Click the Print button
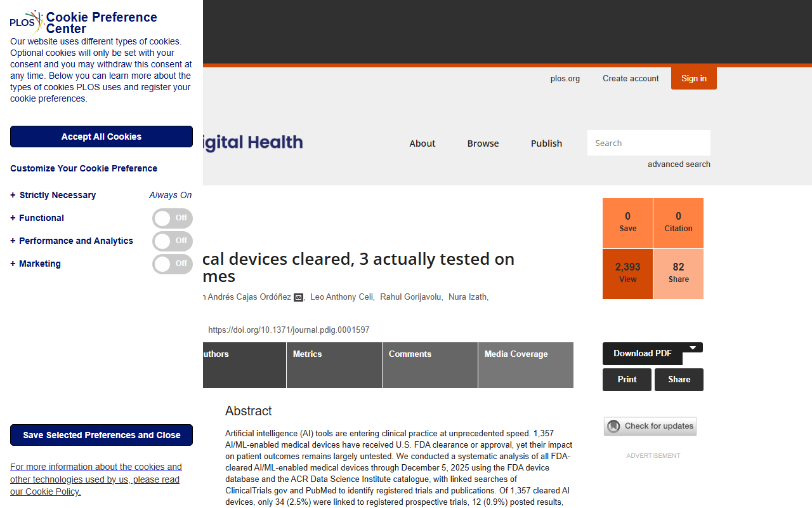Screen dimensions: 812x508 pos(627,380)
